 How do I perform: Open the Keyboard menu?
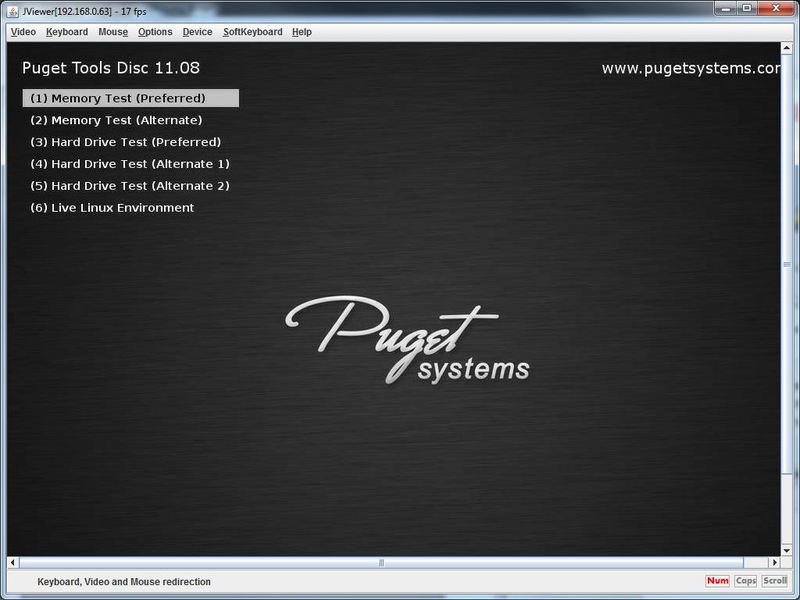pos(67,32)
